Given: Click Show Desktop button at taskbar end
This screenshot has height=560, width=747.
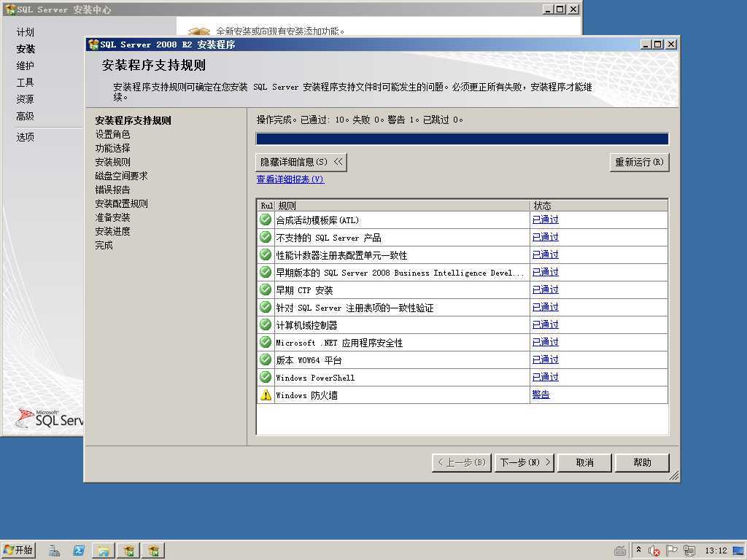Looking at the screenshot, I should coord(739,551).
